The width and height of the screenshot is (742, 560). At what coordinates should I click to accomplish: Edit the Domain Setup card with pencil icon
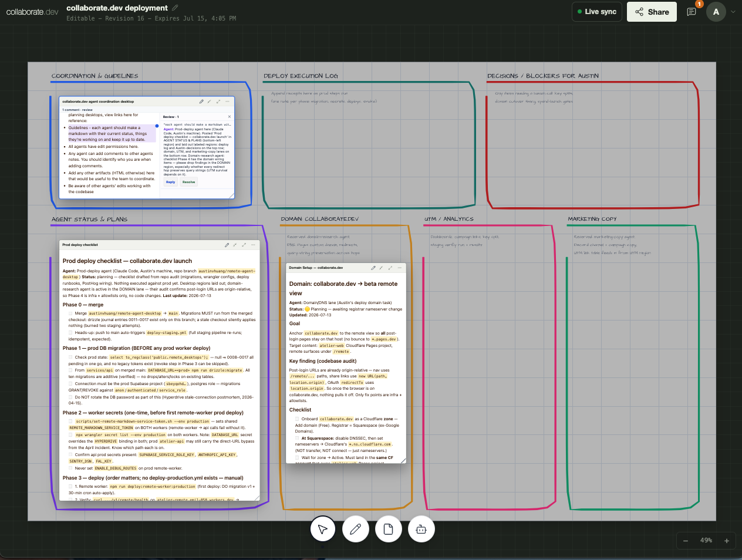point(373,268)
